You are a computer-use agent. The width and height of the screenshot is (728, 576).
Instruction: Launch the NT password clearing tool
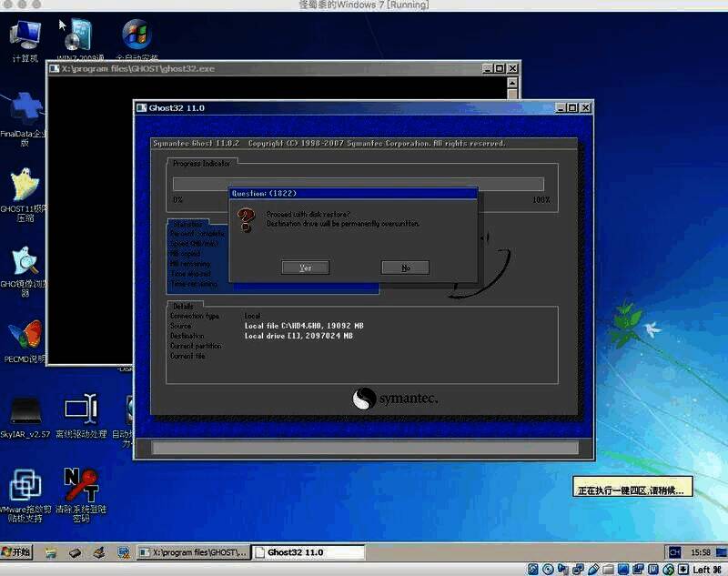click(80, 487)
